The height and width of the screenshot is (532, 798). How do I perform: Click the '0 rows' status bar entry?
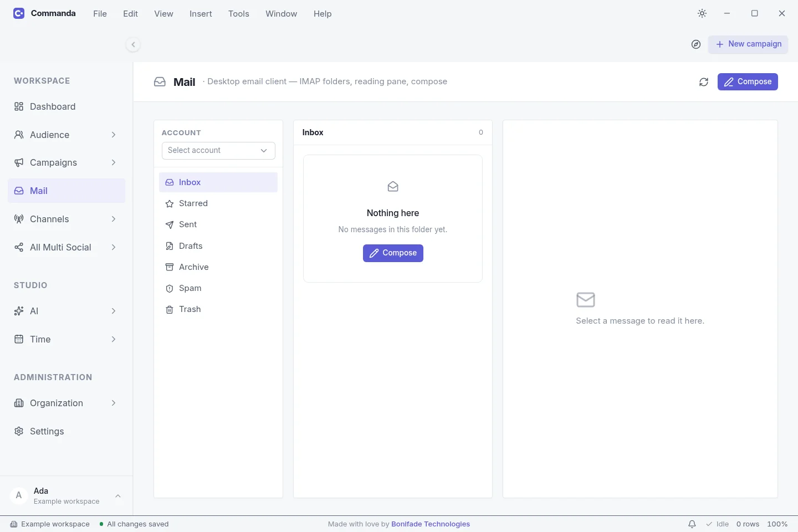click(748, 524)
